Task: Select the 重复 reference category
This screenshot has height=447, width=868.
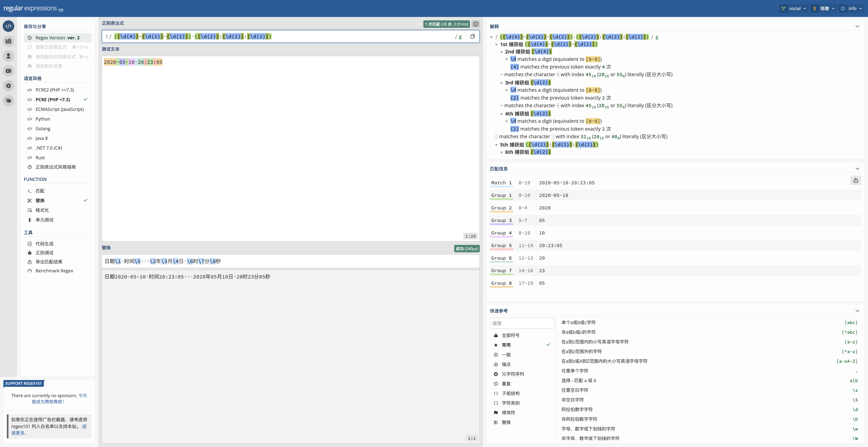Action: click(x=522, y=384)
